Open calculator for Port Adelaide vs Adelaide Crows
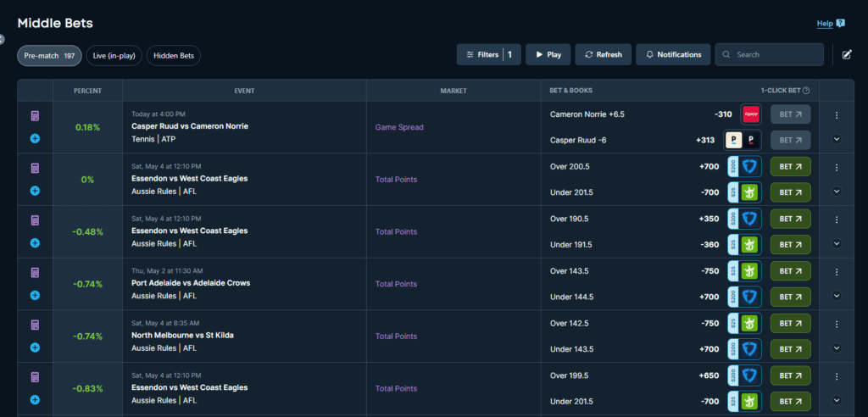Image resolution: width=868 pixels, height=417 pixels. coord(35,272)
